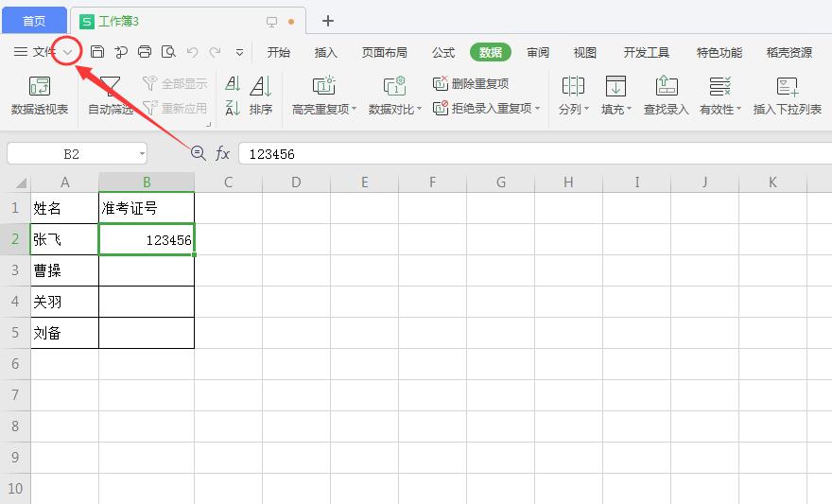Click the monitor icon on 工作簿3 tab
The image size is (832, 504).
click(x=271, y=22)
